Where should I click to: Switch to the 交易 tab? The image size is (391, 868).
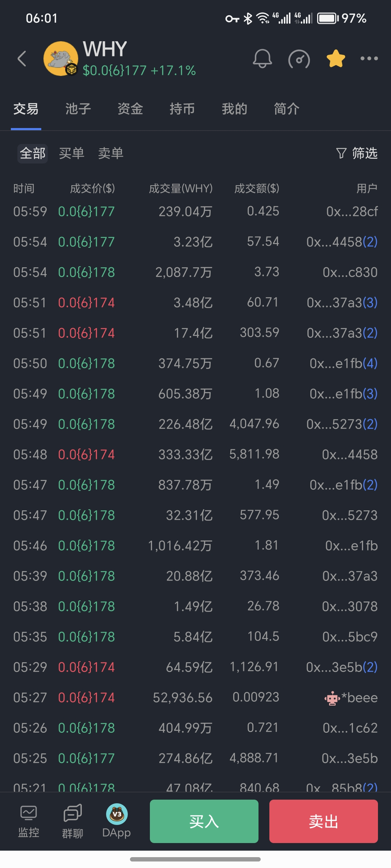point(26,109)
